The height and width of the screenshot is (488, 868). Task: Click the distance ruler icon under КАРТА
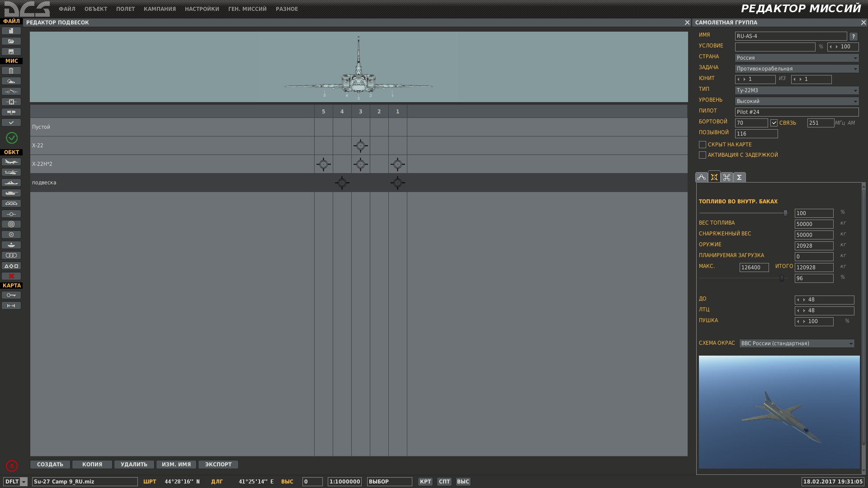[11, 305]
